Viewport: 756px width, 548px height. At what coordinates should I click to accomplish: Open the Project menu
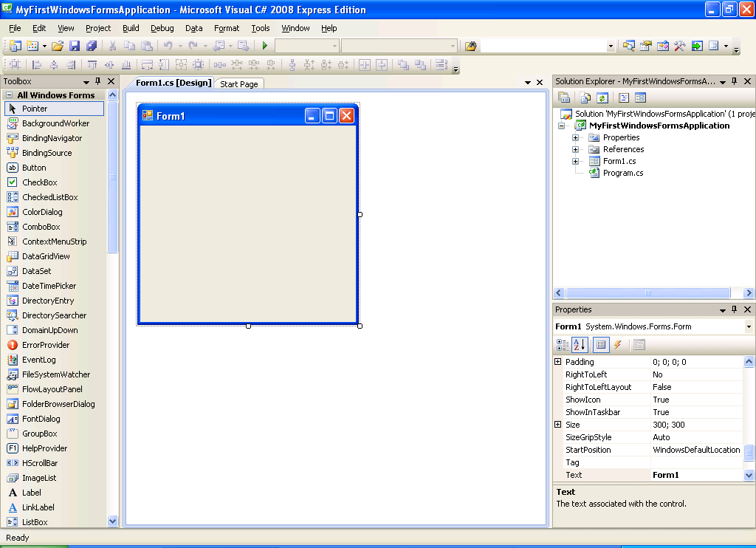tap(98, 29)
